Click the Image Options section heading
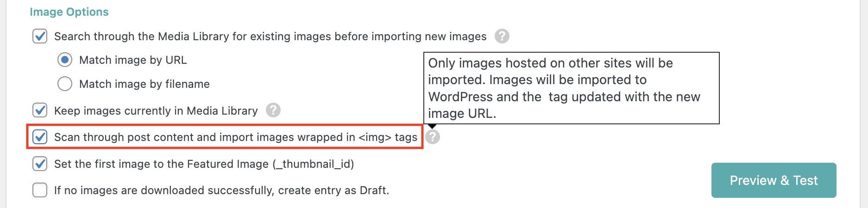 point(69,12)
